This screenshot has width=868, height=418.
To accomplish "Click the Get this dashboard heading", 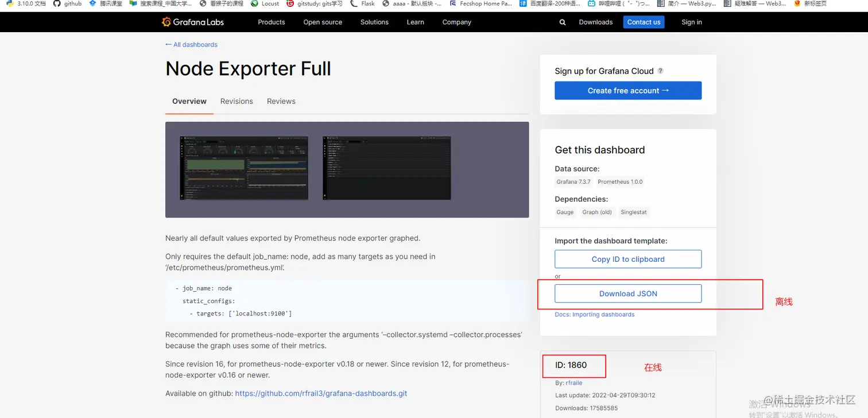I will pos(600,150).
